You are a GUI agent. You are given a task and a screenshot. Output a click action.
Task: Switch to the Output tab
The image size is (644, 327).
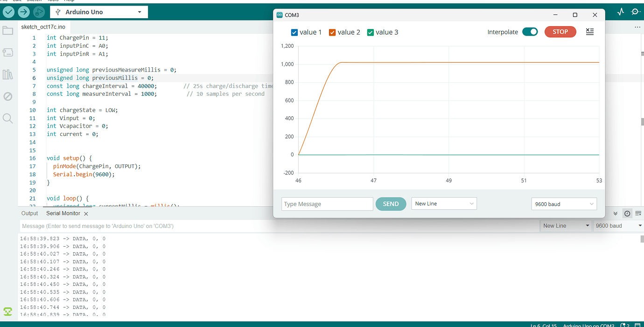click(29, 213)
